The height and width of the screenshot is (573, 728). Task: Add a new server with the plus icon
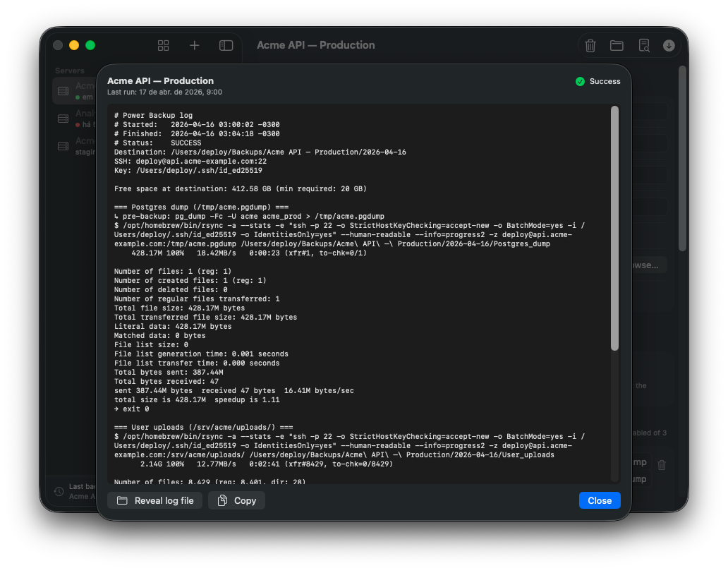pyautogui.click(x=194, y=44)
